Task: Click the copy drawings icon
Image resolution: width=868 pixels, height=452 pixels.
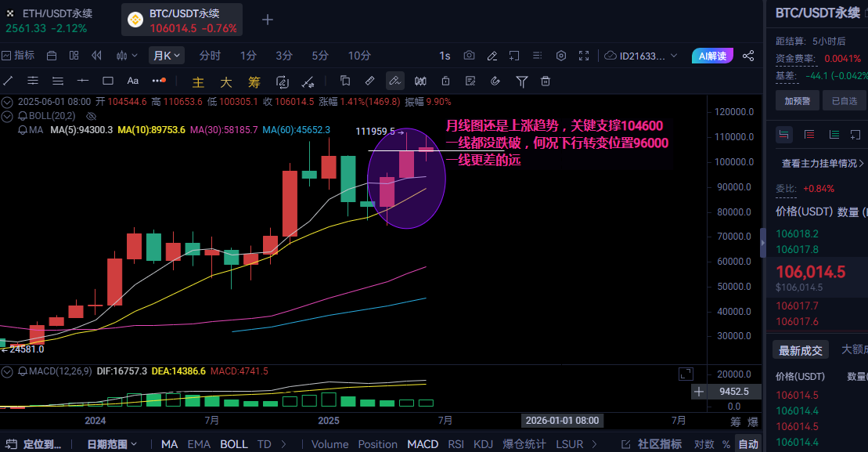Action: coord(345,81)
